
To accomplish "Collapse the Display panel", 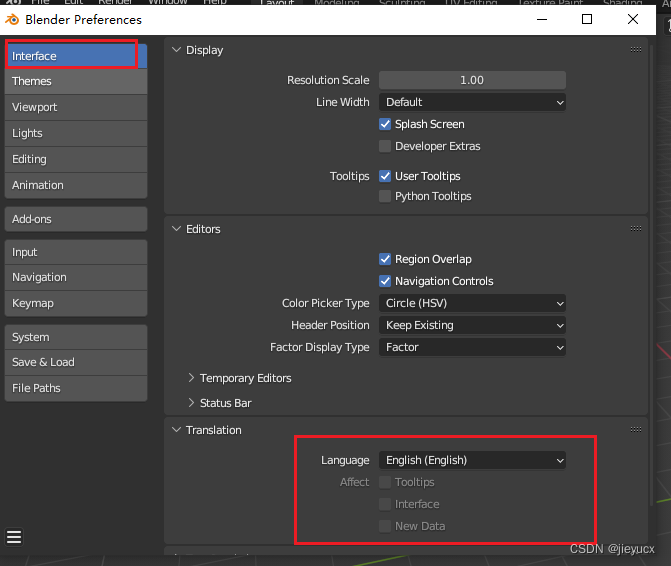I will pyautogui.click(x=176, y=50).
